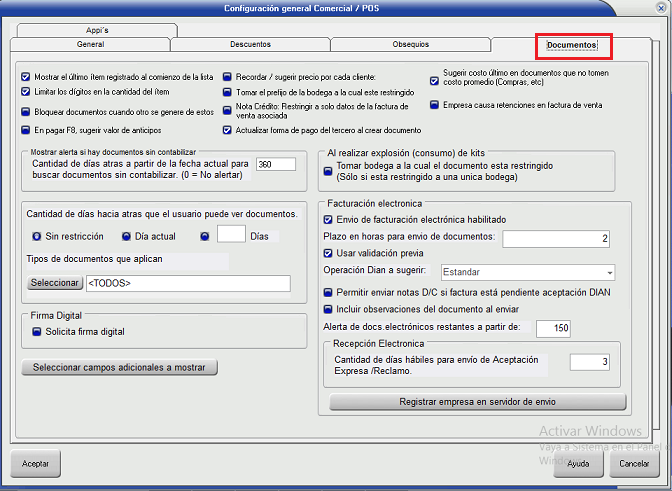Click the Aceptar button
Viewport: 672px width, 491px height.
[35, 464]
